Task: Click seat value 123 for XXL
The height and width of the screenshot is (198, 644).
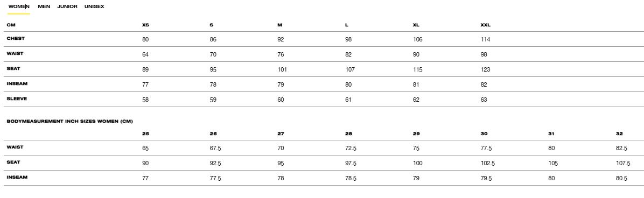Action: tap(486, 69)
